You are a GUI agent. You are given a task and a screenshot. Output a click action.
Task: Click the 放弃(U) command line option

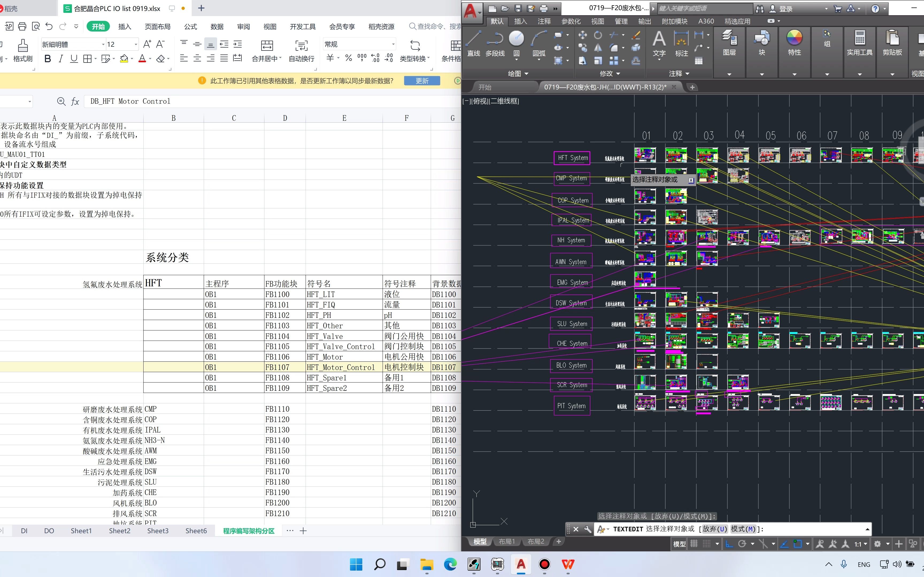(715, 529)
